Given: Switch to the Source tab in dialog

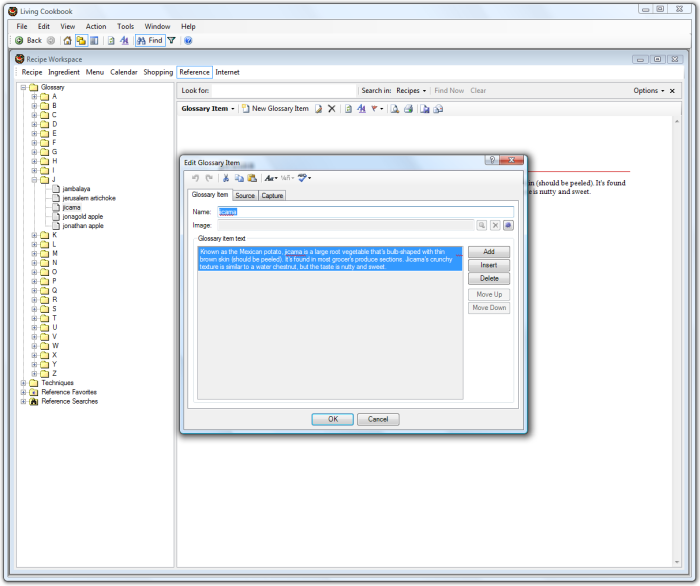Looking at the screenshot, I should [245, 195].
